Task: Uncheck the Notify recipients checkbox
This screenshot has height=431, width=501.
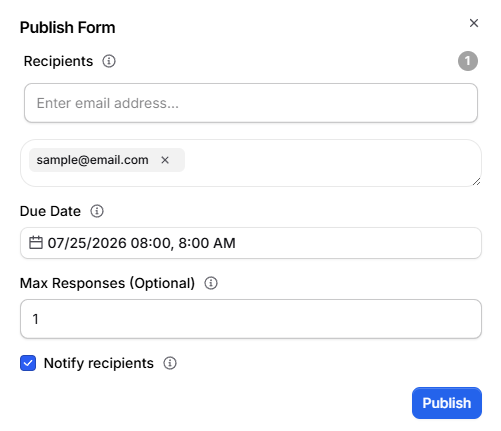Action: [x=28, y=363]
